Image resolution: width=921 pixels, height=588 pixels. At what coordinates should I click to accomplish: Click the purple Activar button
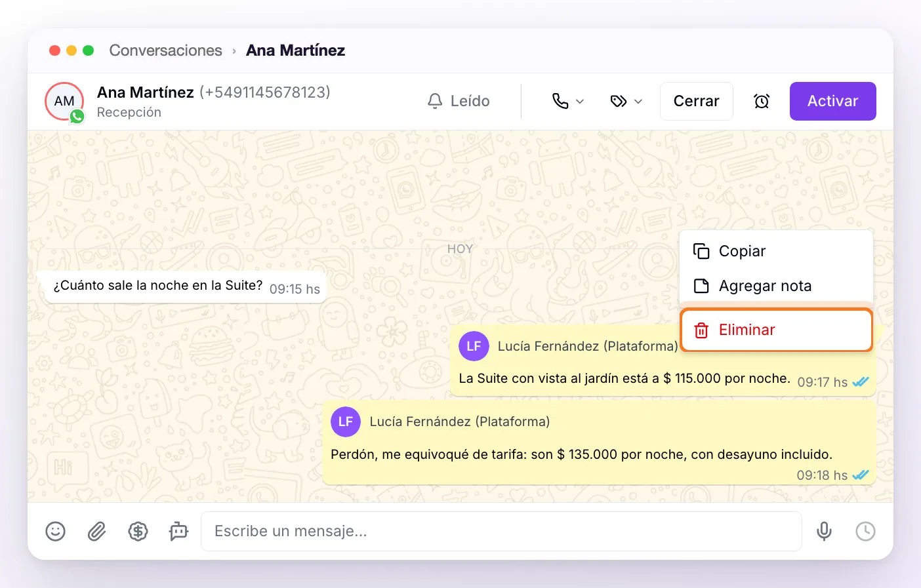click(x=833, y=101)
